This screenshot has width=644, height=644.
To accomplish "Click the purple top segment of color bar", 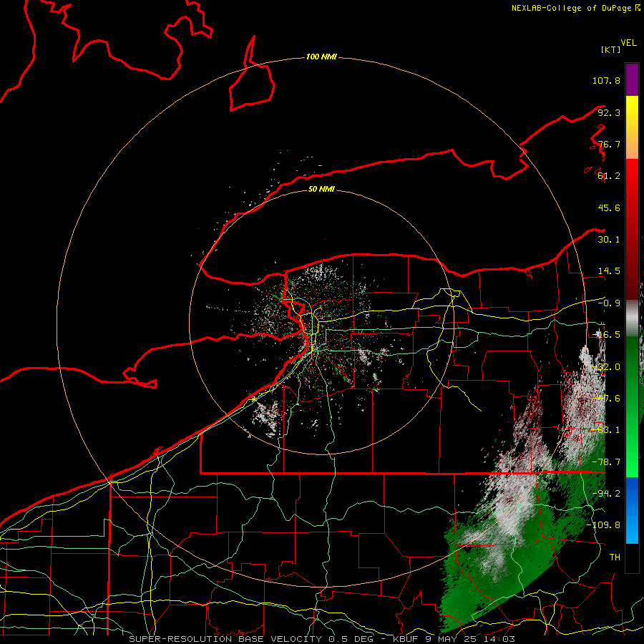I will [632, 79].
